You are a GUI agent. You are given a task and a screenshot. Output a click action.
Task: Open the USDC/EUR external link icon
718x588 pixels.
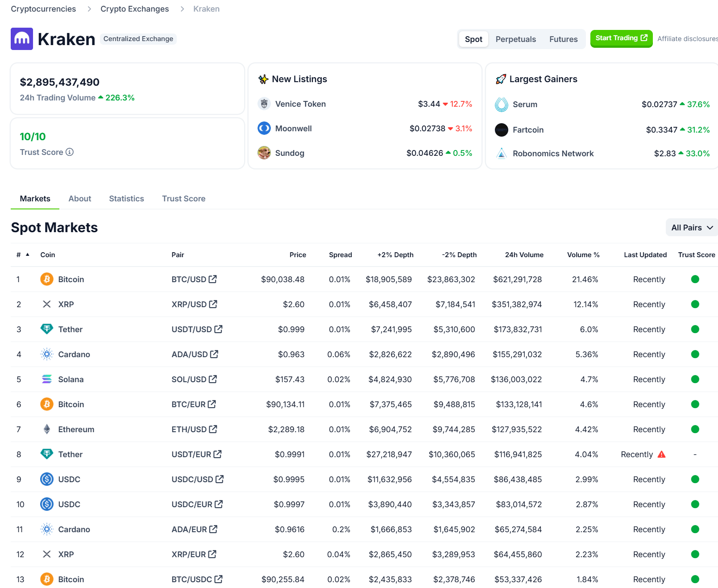(219, 504)
